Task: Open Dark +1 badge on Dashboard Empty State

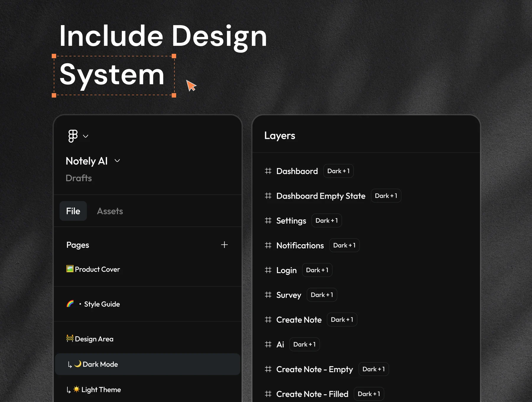Action: [x=386, y=196]
